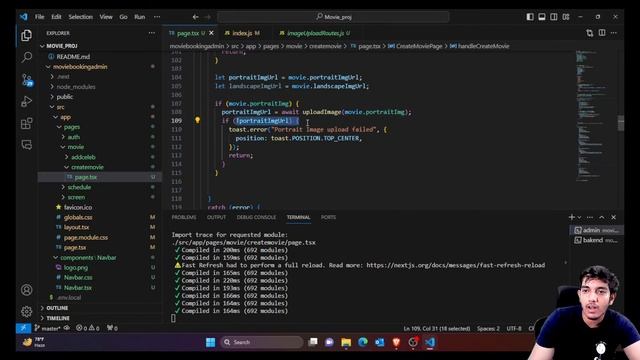
Task: Open the Accounts menu icon
Action: click(x=27, y=290)
